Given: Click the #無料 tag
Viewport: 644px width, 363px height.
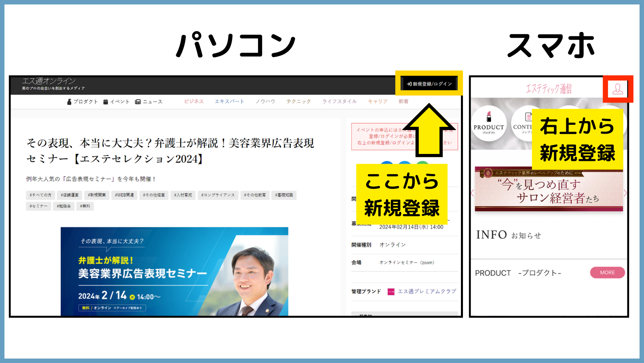Looking at the screenshot, I should [x=85, y=206].
